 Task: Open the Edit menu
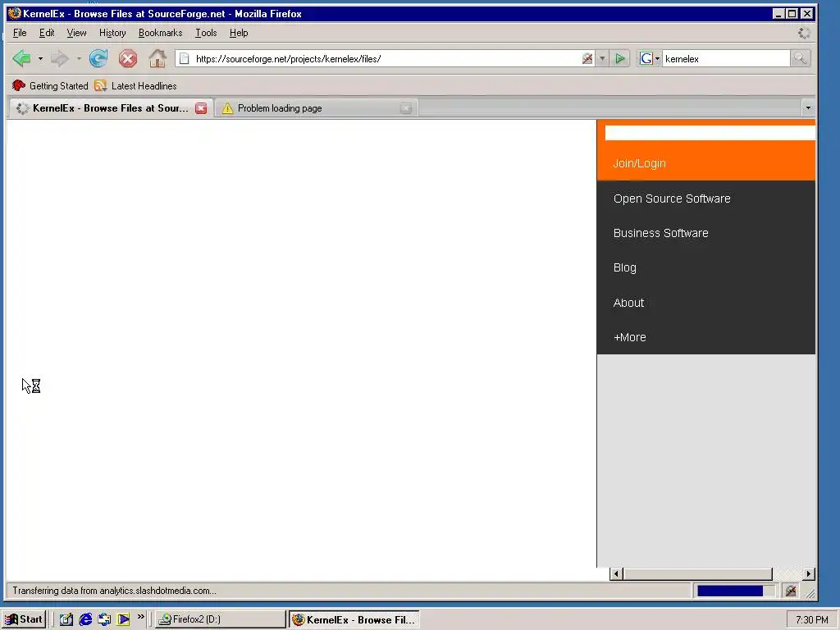click(47, 33)
